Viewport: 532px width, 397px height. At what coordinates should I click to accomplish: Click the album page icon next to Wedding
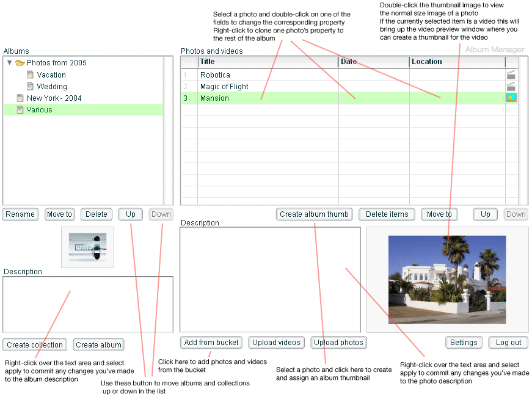(x=30, y=86)
